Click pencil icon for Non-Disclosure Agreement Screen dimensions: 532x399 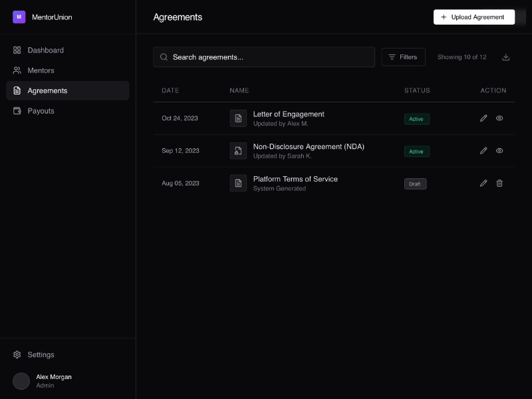483,151
